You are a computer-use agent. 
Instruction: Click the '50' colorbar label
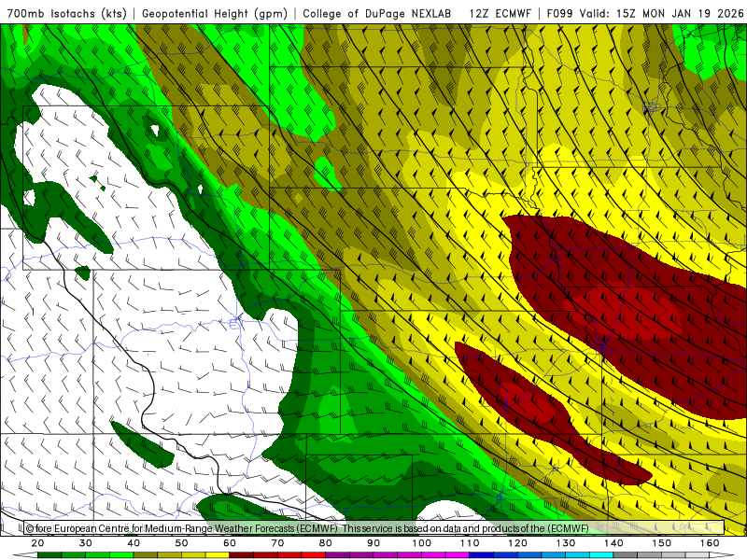click(181, 543)
